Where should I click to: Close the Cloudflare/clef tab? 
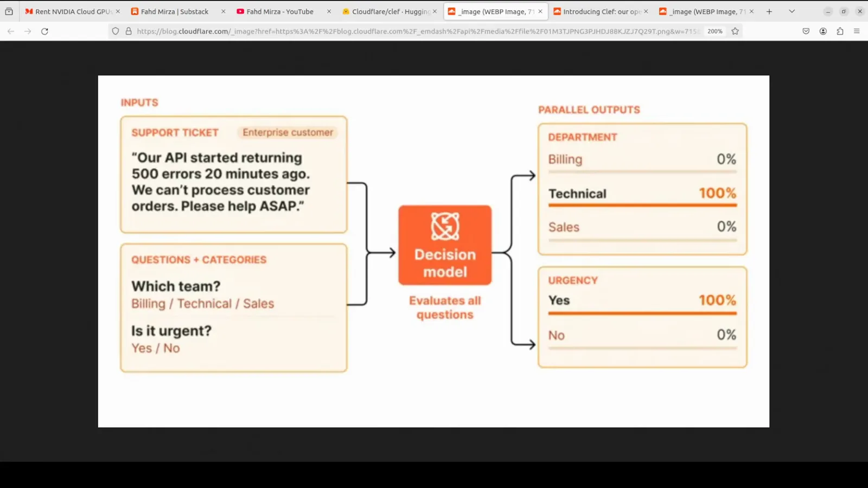(x=435, y=11)
